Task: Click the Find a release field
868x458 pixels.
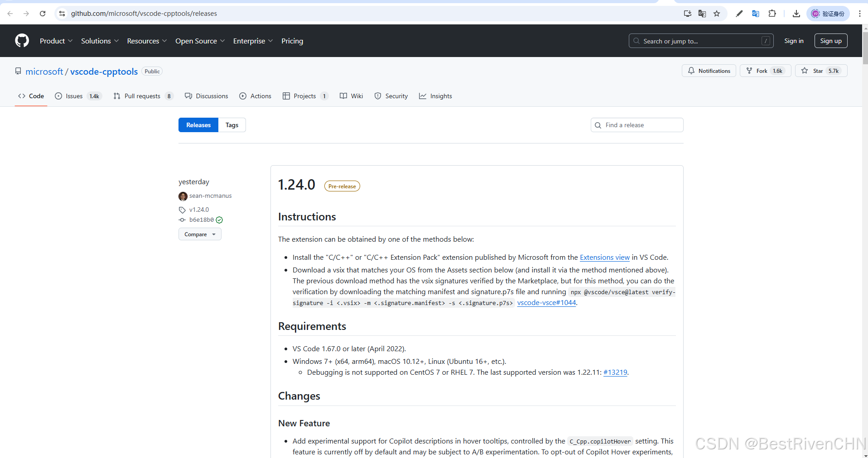Action: tap(637, 125)
